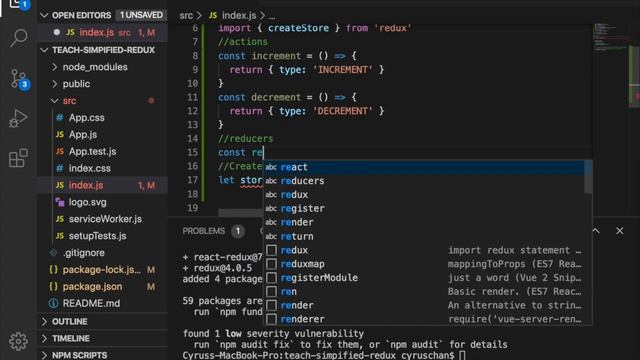
Task: Click the suggestion list scrollbar
Action: [588, 177]
